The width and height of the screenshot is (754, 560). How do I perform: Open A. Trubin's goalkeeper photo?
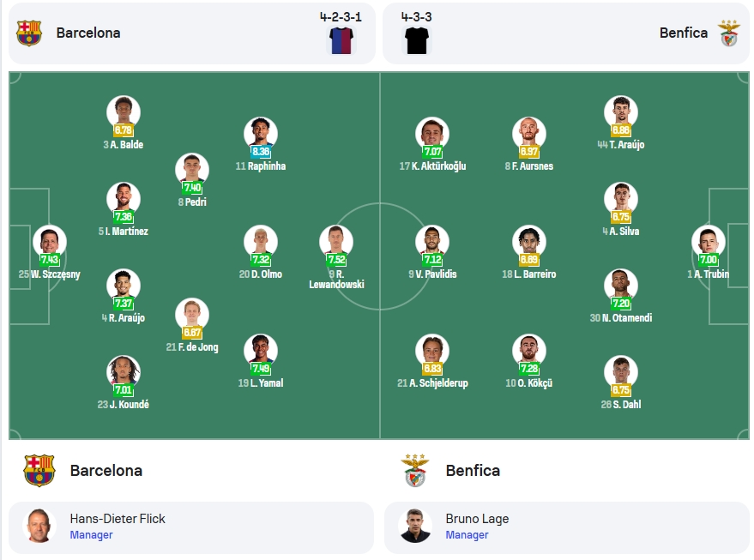709,241
